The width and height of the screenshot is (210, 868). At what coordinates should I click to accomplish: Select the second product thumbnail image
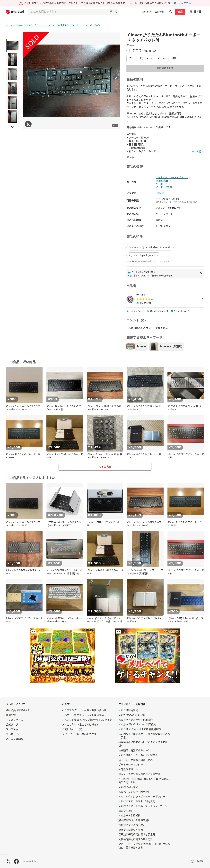[x=12, y=60]
